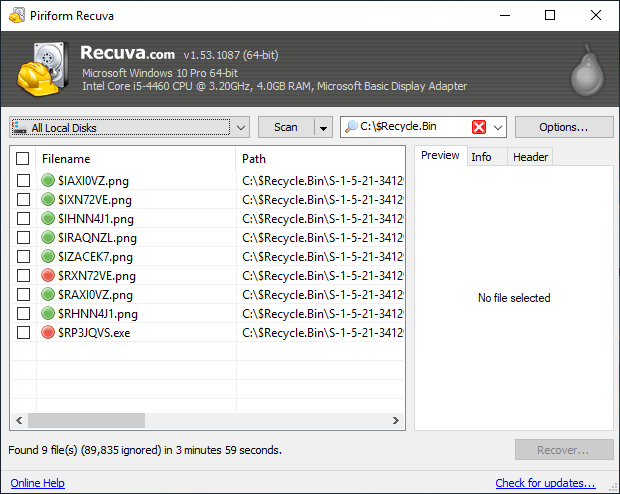The image size is (620, 494).
Task: Select the $IRAQNZL.png filename
Action: pos(97,238)
